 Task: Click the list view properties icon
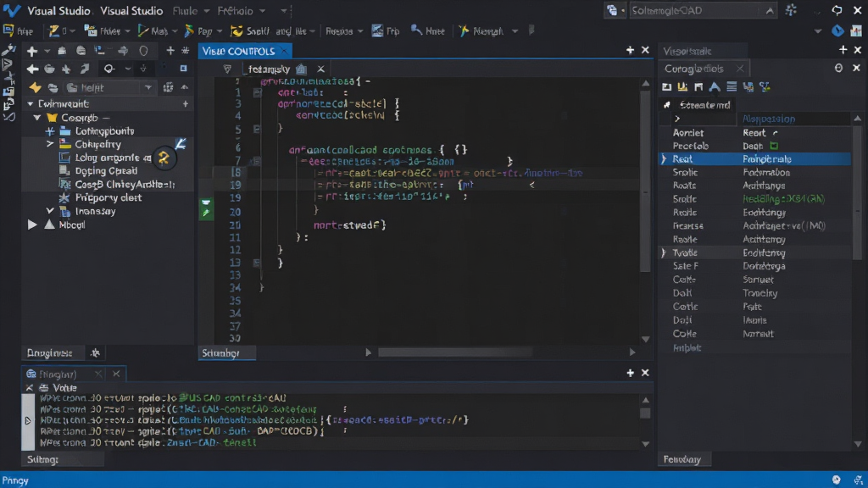(x=732, y=87)
